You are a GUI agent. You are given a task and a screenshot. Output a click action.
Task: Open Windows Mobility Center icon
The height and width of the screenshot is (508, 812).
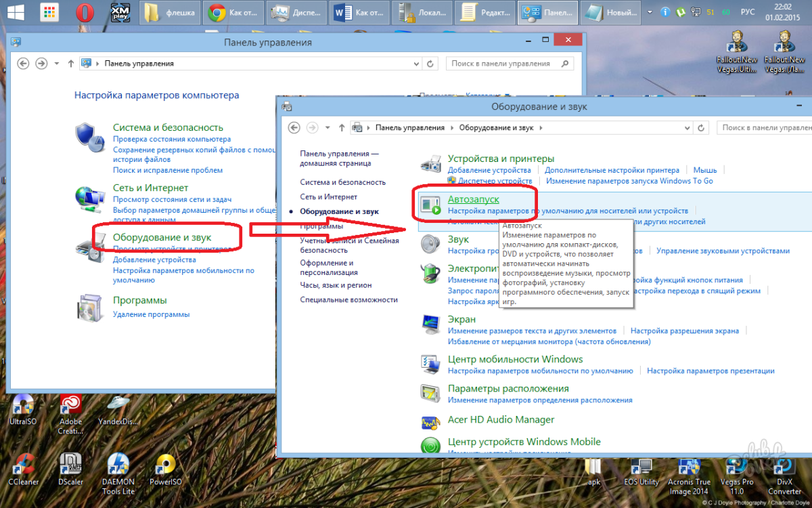(430, 364)
